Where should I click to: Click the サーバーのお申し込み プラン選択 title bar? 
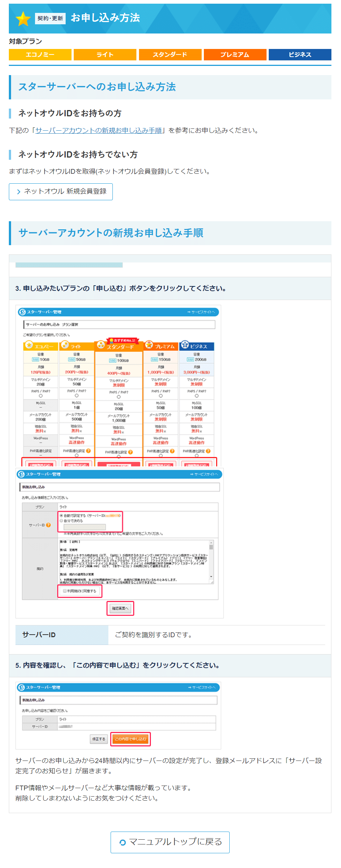(119, 324)
